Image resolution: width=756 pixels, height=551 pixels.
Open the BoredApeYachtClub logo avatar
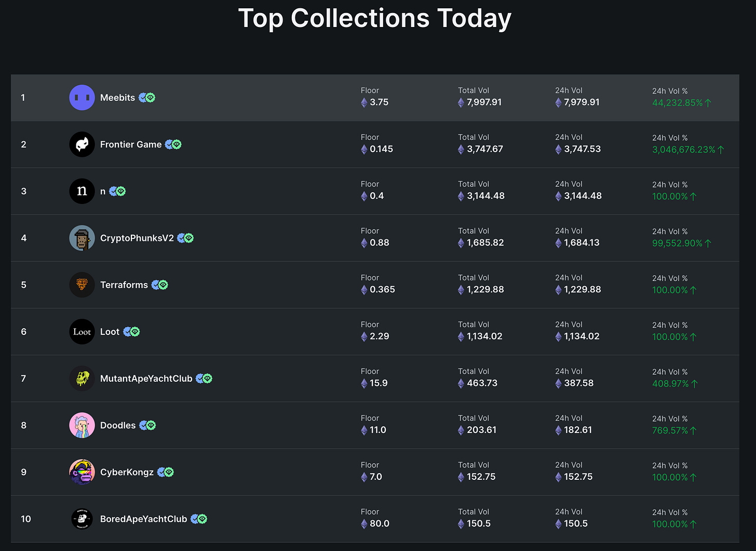click(x=82, y=519)
